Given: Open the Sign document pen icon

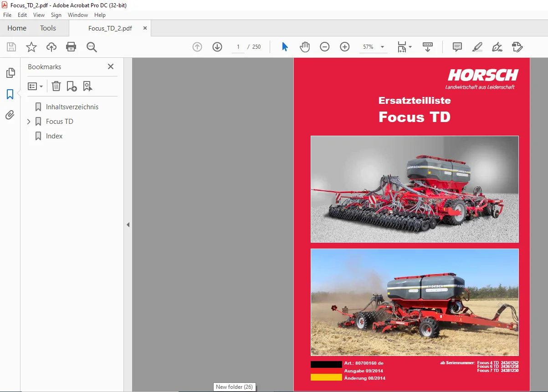Looking at the screenshot, I should (497, 47).
